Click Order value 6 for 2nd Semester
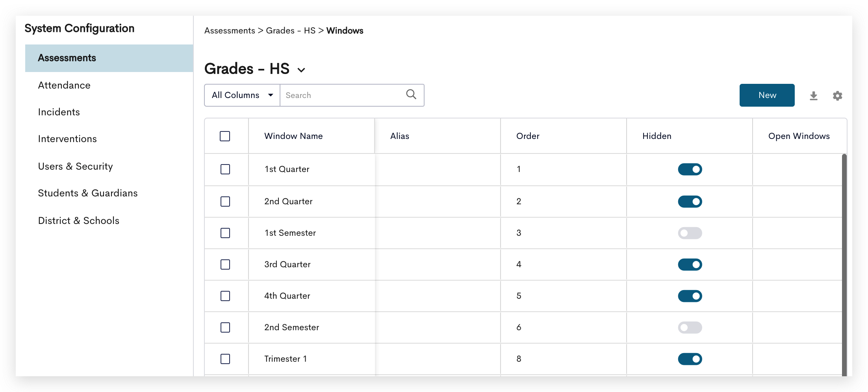Image resolution: width=868 pixels, height=392 pixels. point(519,327)
